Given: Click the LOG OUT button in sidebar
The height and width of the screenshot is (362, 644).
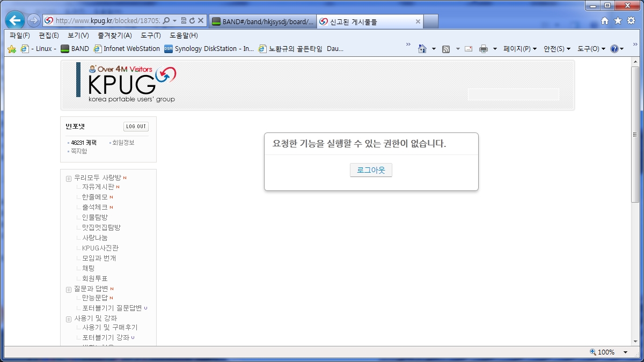Looking at the screenshot, I should [136, 127].
